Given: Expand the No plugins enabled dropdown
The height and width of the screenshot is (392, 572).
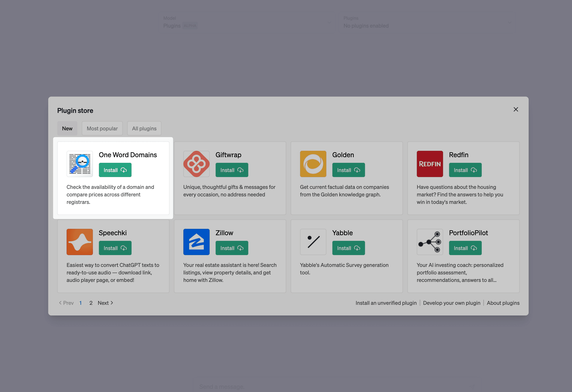Looking at the screenshot, I should click(x=427, y=23).
